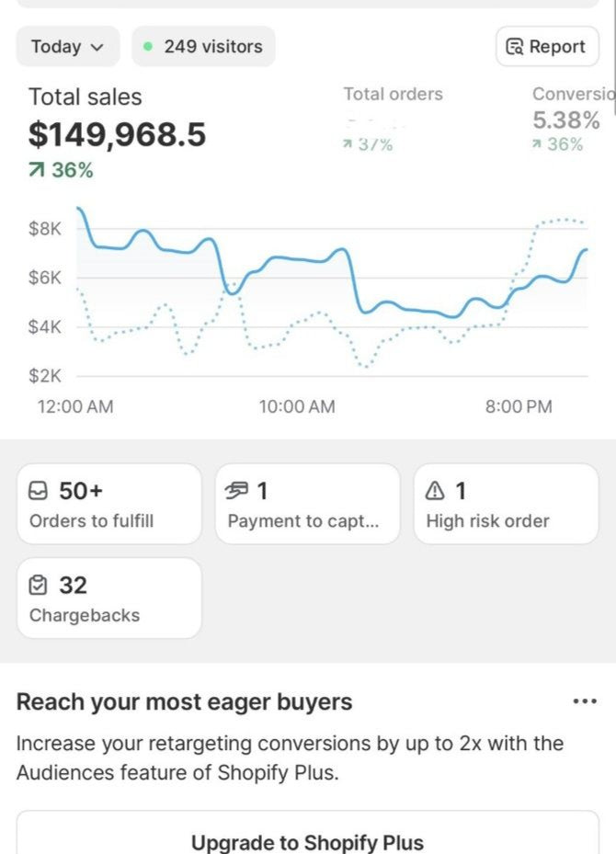Select the Total sales metric
This screenshot has width=616, height=854.
pos(117,133)
